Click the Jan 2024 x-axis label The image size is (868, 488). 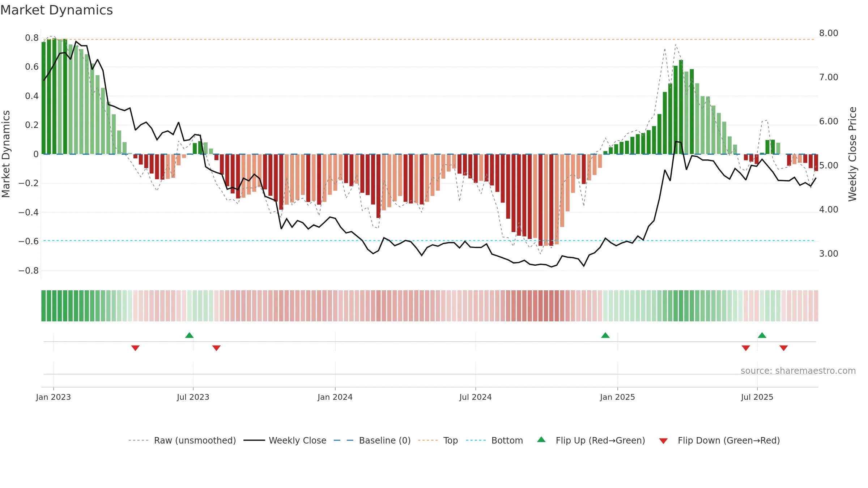(x=335, y=397)
